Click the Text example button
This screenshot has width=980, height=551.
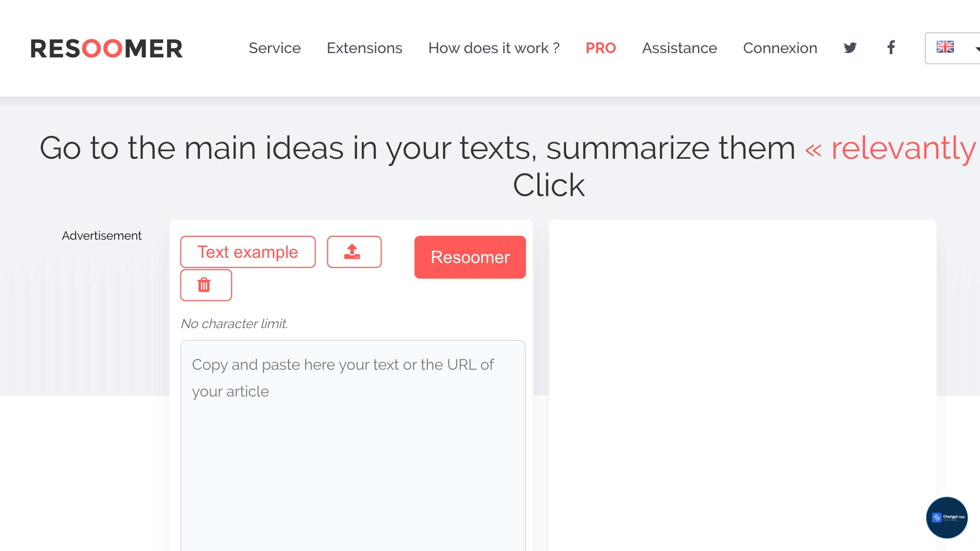248,252
